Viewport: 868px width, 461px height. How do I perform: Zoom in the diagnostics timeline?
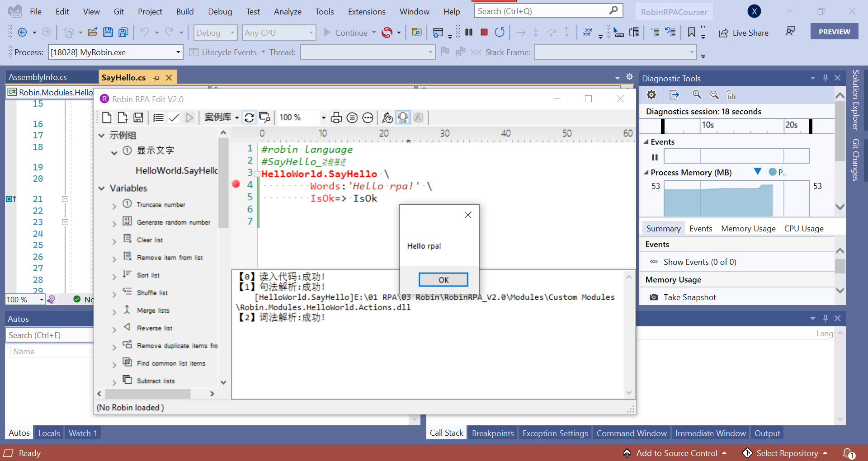point(697,94)
